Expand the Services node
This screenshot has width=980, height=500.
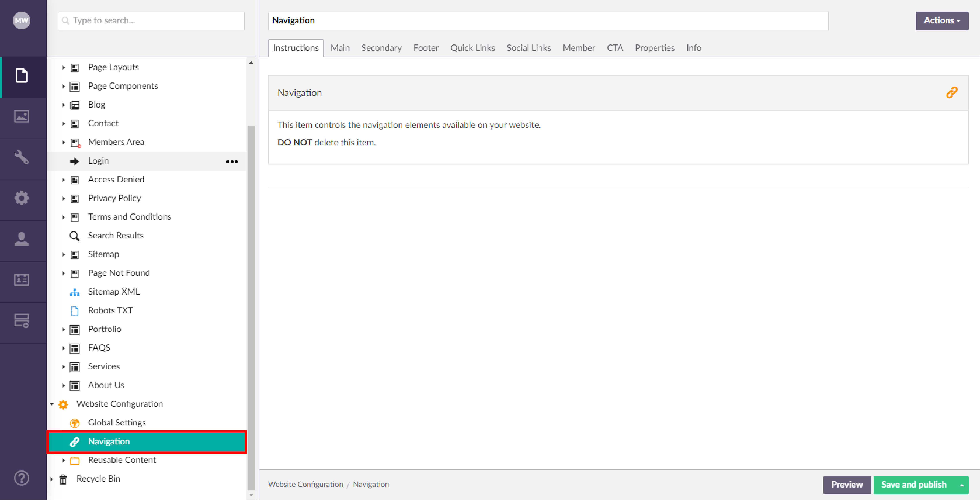(x=63, y=366)
